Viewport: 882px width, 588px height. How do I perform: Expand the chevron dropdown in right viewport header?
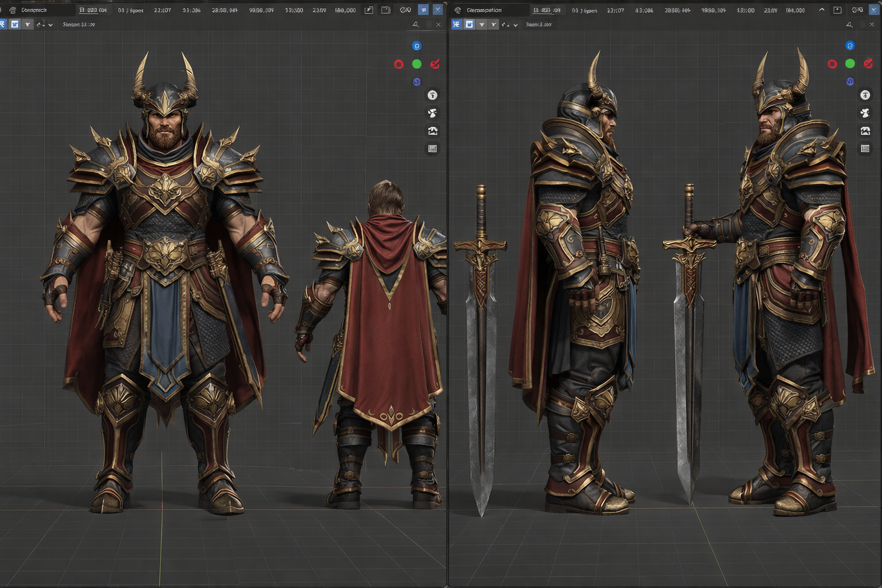coord(515,25)
